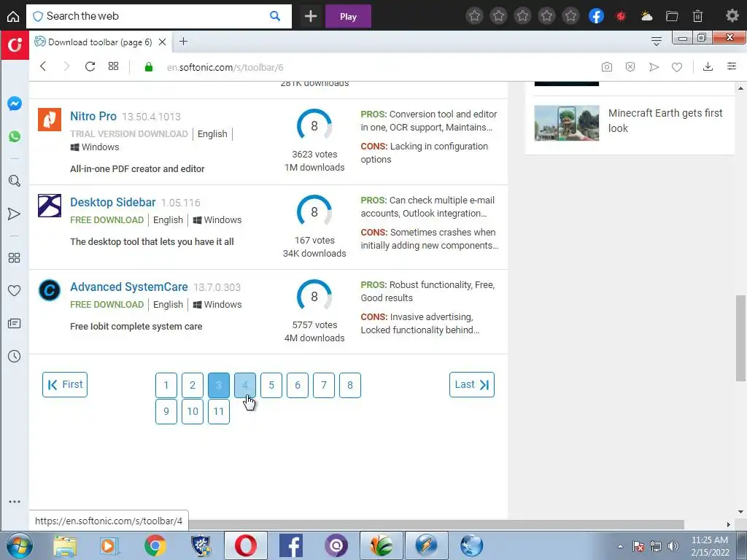This screenshot has width=747, height=560.
Task: Open the Nitro Pro title link
Action: [x=93, y=116]
